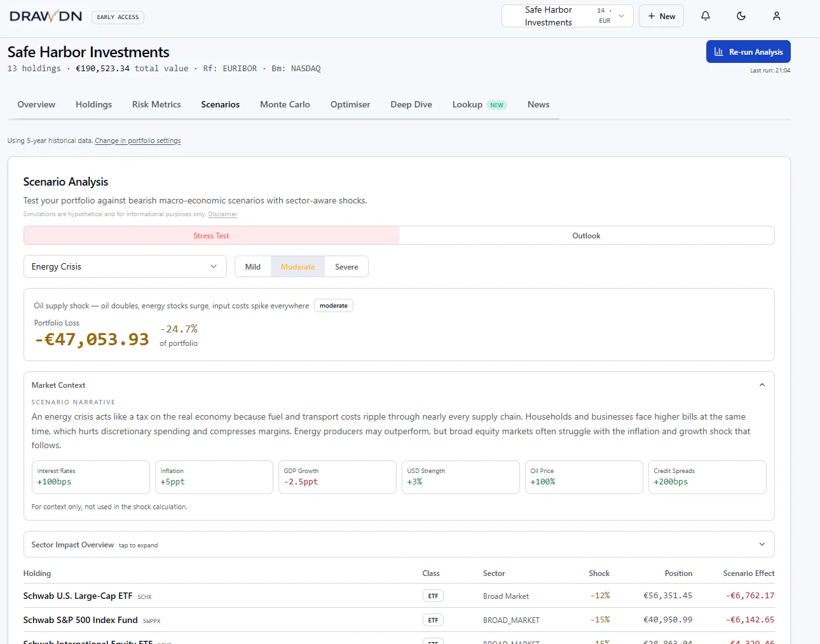The image size is (820, 644).
Task: Switch to Outlook mode
Action: click(x=586, y=235)
